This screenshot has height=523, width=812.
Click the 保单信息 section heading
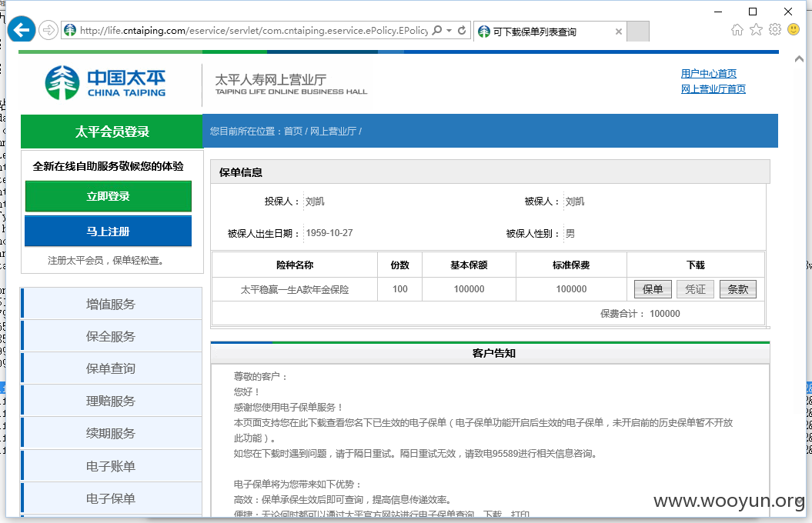(x=241, y=172)
